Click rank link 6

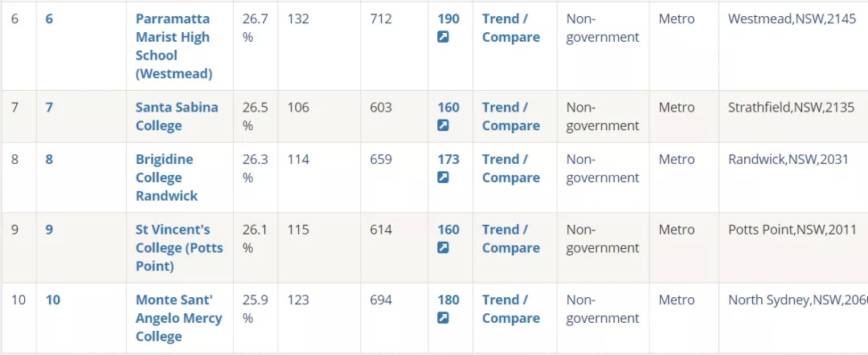tap(49, 18)
